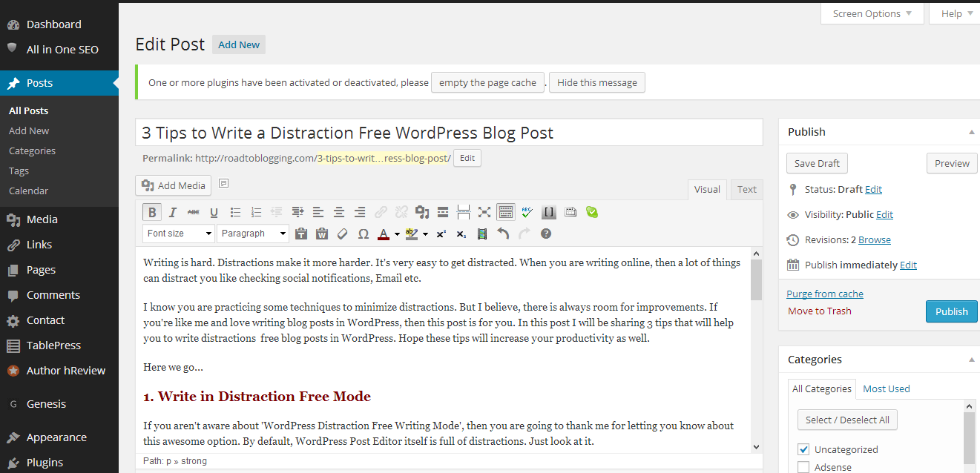Align text right
Image resolution: width=980 pixels, height=473 pixels.
tap(360, 212)
